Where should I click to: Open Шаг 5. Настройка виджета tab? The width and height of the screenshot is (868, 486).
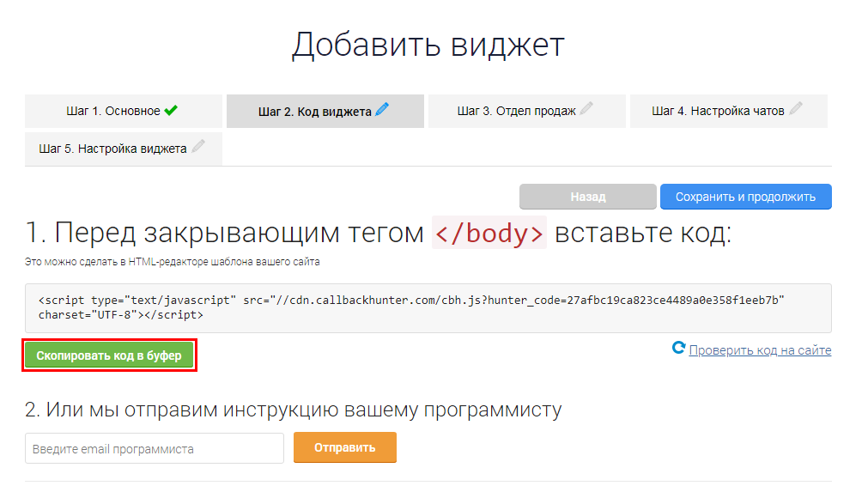(x=124, y=149)
